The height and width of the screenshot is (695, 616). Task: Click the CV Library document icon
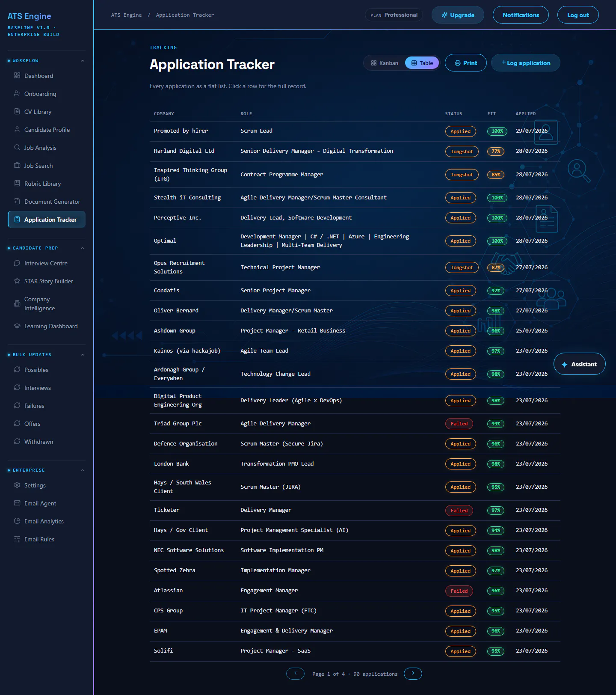[x=17, y=112]
